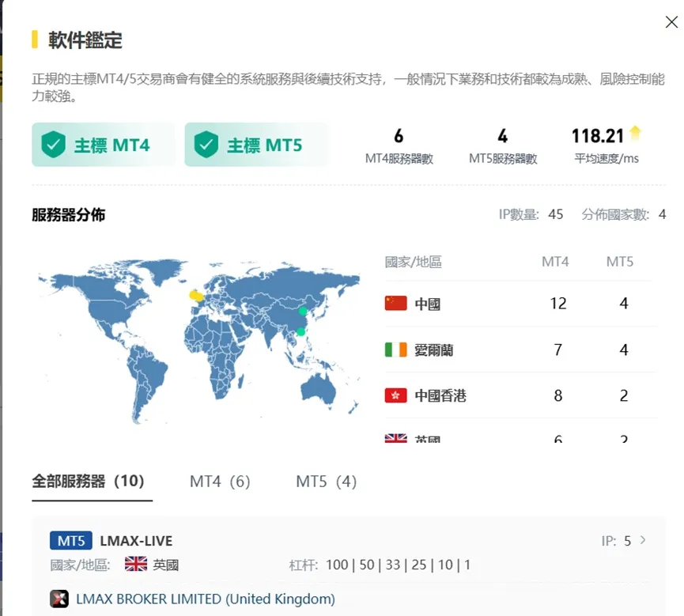Click the 分佈國家數: 4 label
Viewport: 684px width, 616px height.
click(624, 214)
